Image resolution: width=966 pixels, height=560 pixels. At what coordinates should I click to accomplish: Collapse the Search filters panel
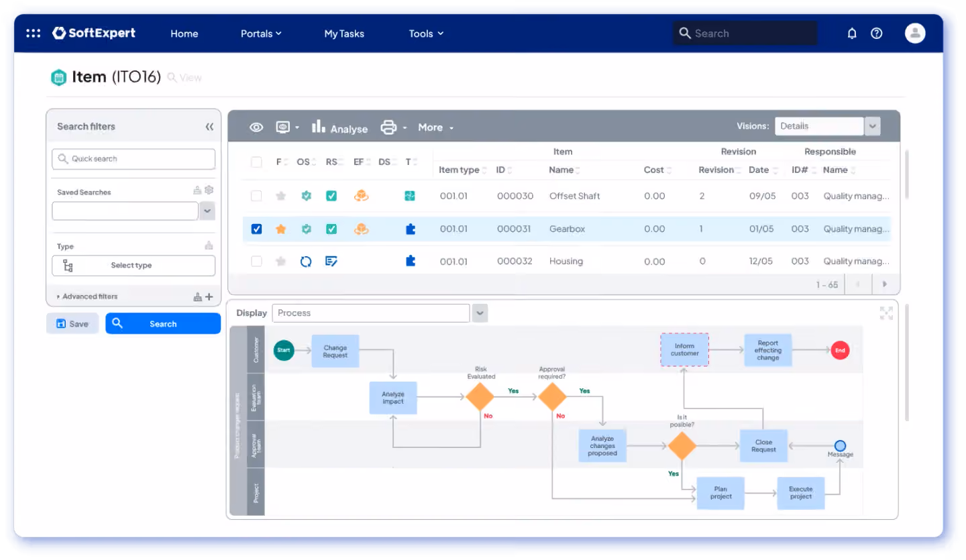tap(209, 127)
